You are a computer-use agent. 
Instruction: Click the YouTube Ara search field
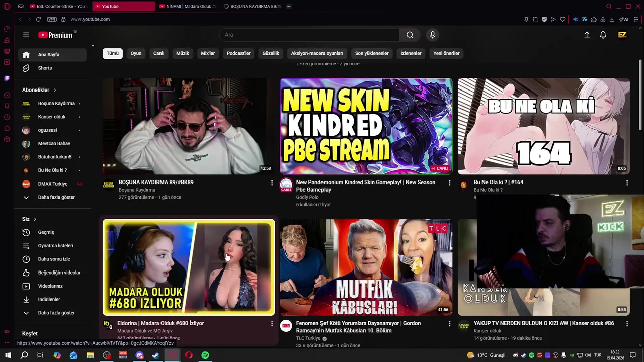309,35
